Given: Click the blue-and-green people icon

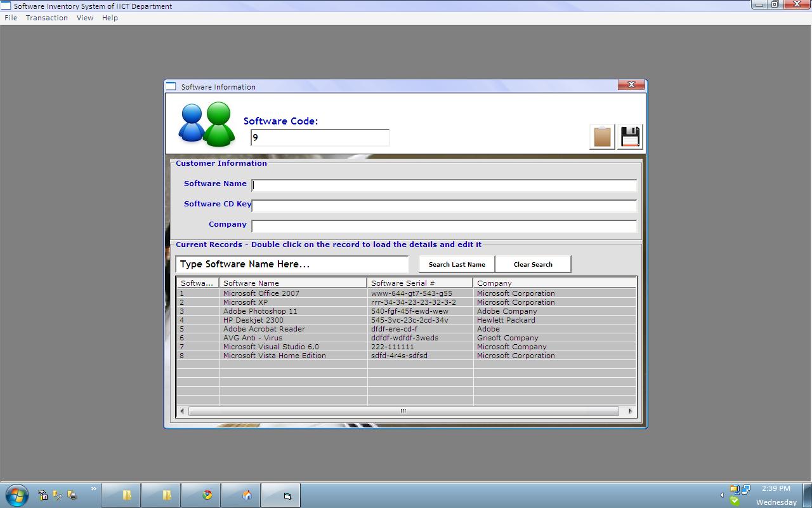Looking at the screenshot, I should [x=206, y=124].
